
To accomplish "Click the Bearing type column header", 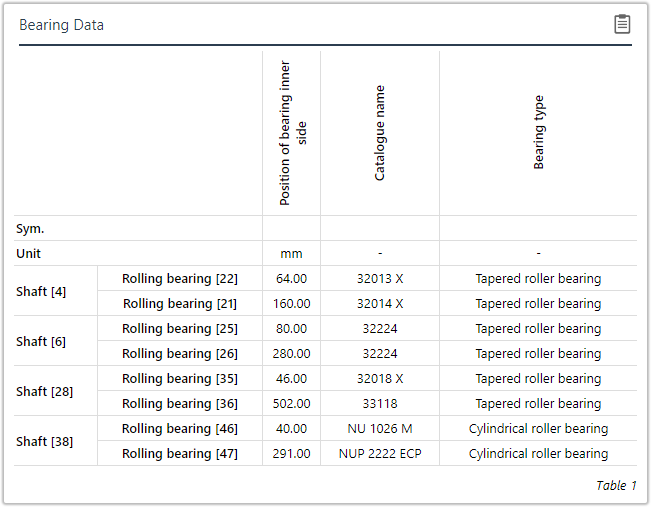I will (x=539, y=132).
